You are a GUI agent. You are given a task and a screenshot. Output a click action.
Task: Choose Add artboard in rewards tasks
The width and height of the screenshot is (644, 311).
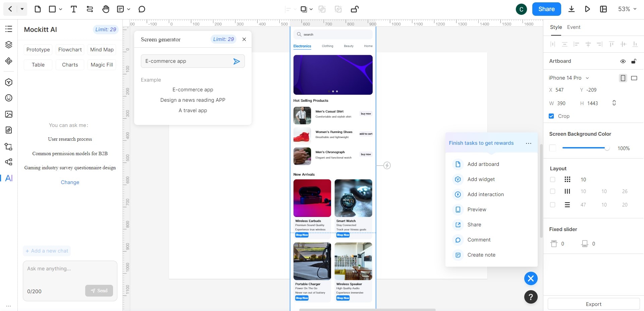tap(483, 164)
